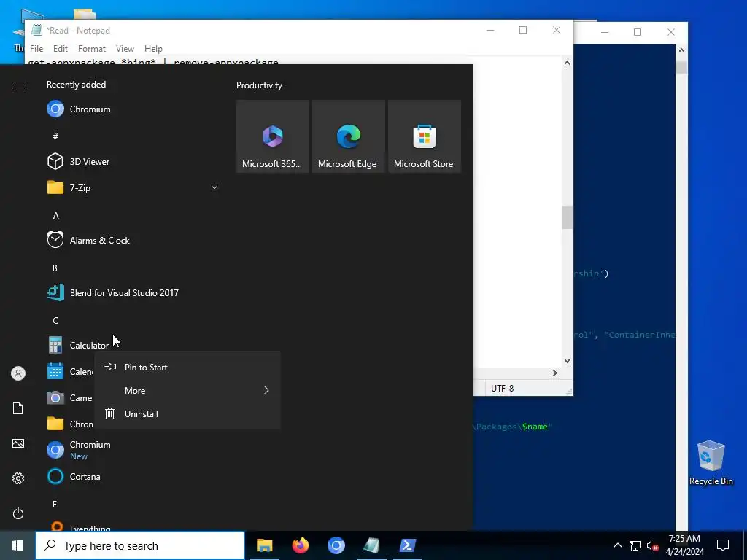747x560 pixels.
Task: Click the Camera app icon
Action: click(55, 397)
